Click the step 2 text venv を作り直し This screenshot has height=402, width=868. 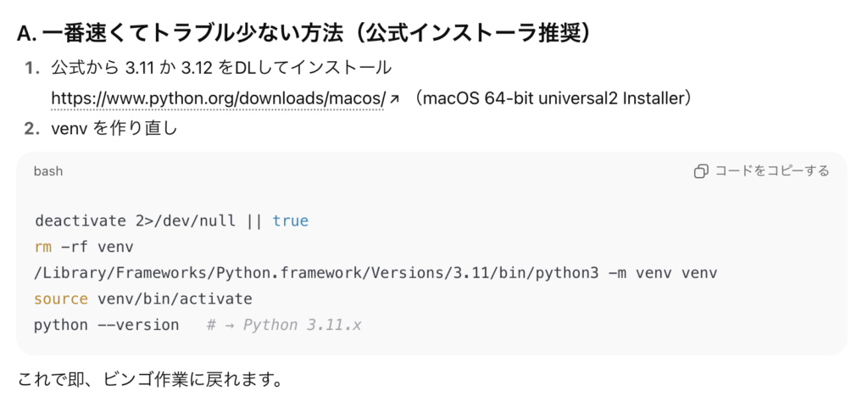coord(114,129)
